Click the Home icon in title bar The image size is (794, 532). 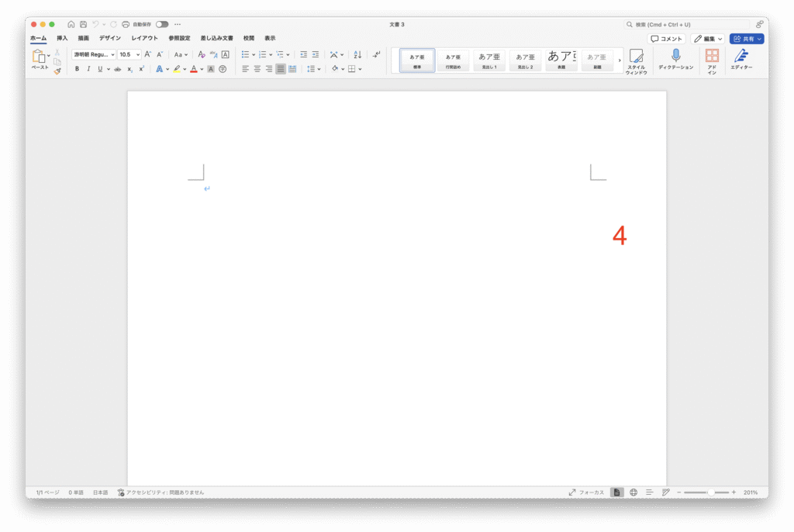[x=71, y=24]
